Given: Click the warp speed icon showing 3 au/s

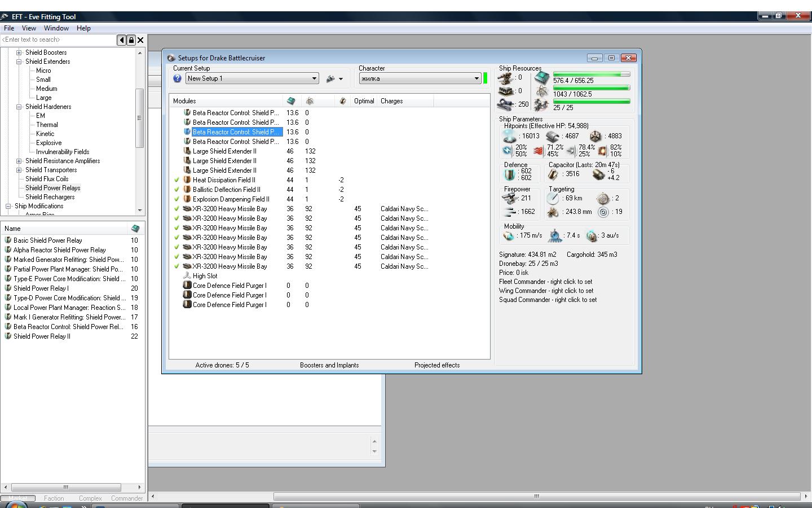Looking at the screenshot, I should point(592,235).
